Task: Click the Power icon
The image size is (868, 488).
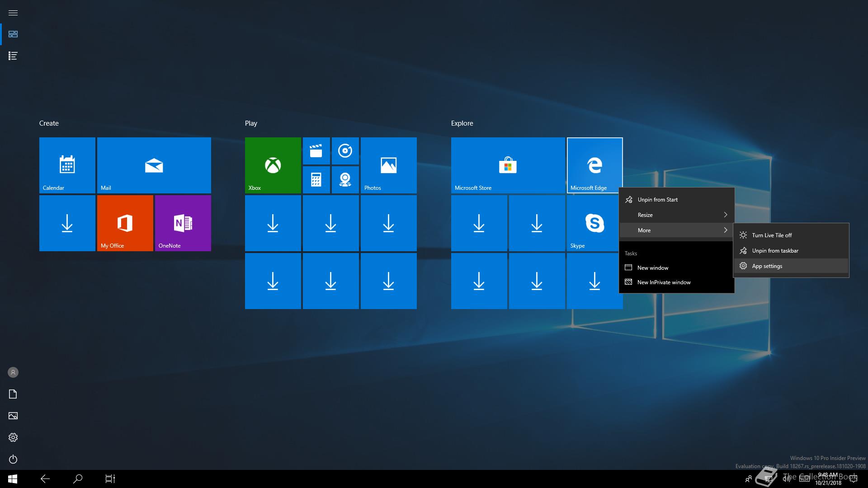Action: click(13, 459)
